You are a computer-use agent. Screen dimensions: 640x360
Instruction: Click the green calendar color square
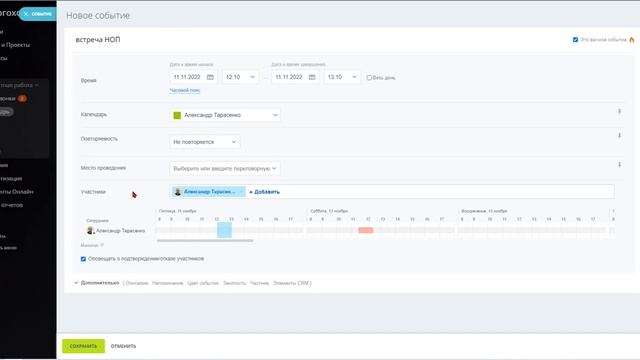[177, 115]
